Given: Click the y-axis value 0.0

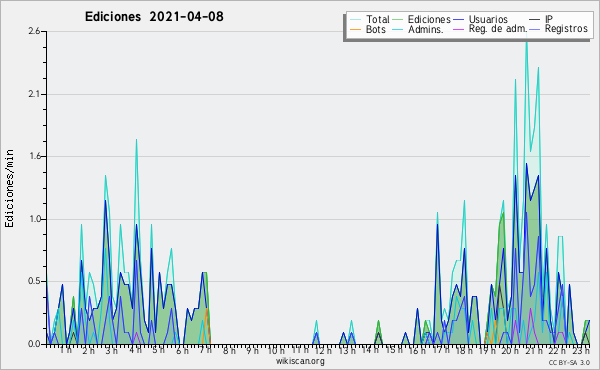Looking at the screenshot, I should coord(34,344).
